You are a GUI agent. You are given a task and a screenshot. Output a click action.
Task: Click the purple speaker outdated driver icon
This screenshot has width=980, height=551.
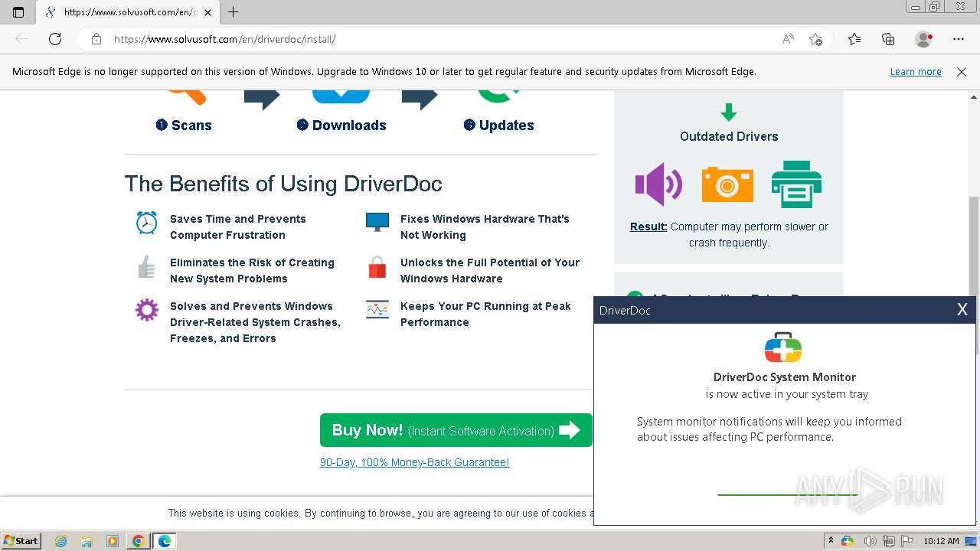(658, 184)
